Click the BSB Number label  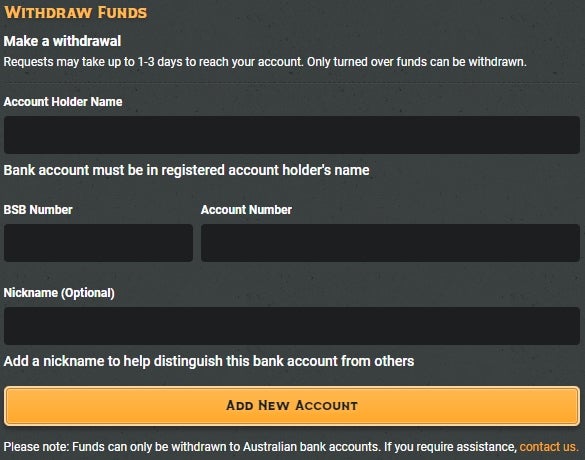(38, 210)
